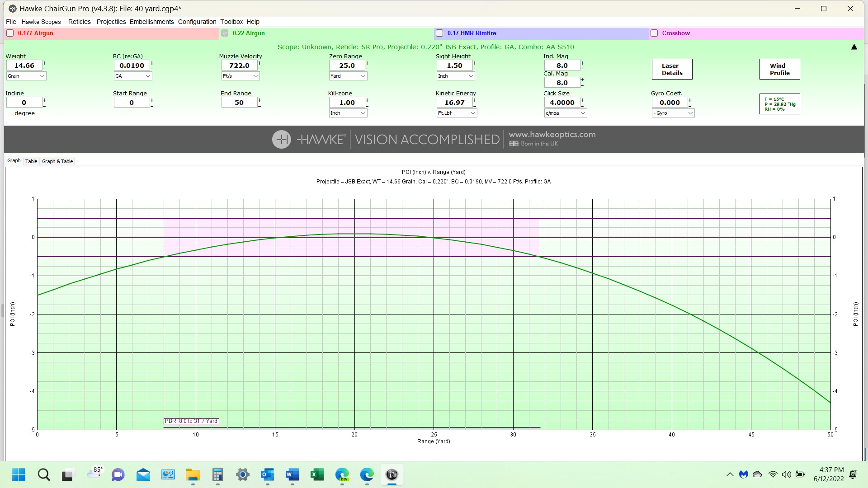Open Zero Range Yard dropdown
Screen dimensions: 868x488
pos(348,76)
